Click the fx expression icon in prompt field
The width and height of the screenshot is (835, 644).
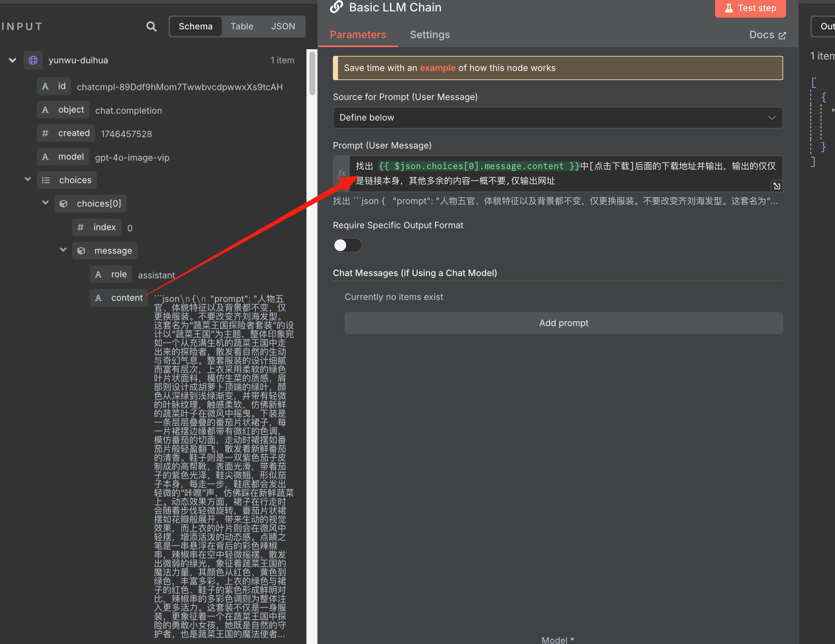tap(341, 173)
